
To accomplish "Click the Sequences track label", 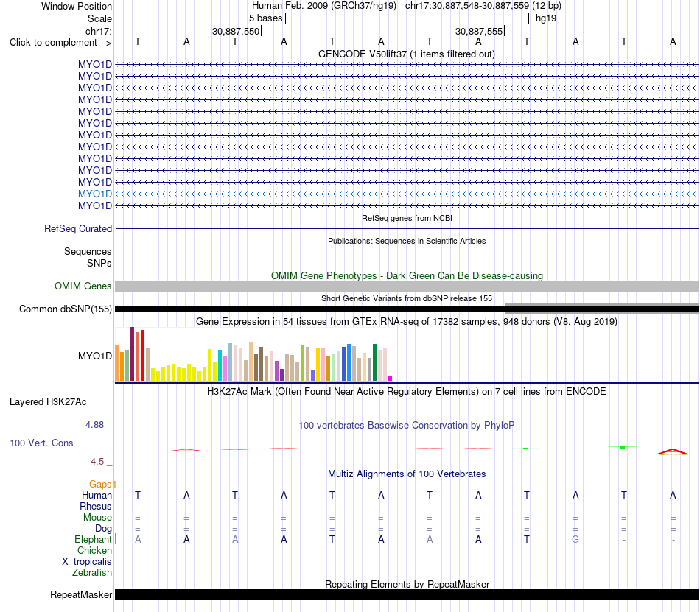I will 88,252.
